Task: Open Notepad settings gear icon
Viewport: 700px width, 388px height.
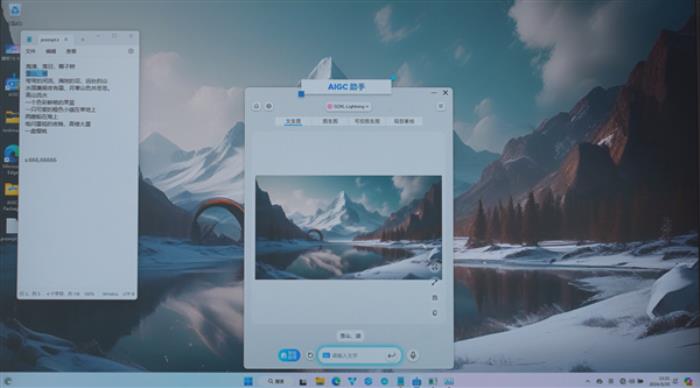Action: [131, 51]
